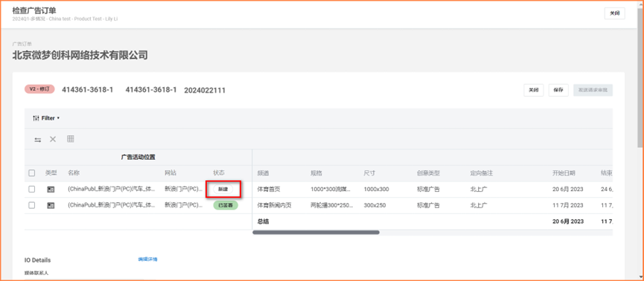The height and width of the screenshot is (281, 644).
Task: Click the 已签署 status badge
Action: click(226, 205)
